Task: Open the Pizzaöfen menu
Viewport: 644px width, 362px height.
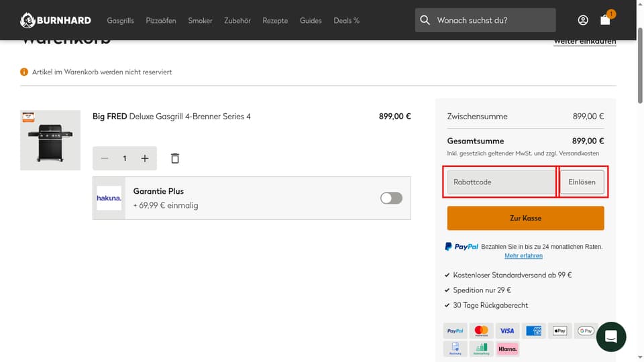Action: 161,21
